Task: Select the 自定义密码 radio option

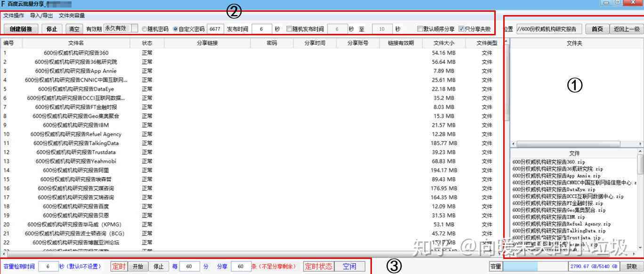Action: point(189,29)
